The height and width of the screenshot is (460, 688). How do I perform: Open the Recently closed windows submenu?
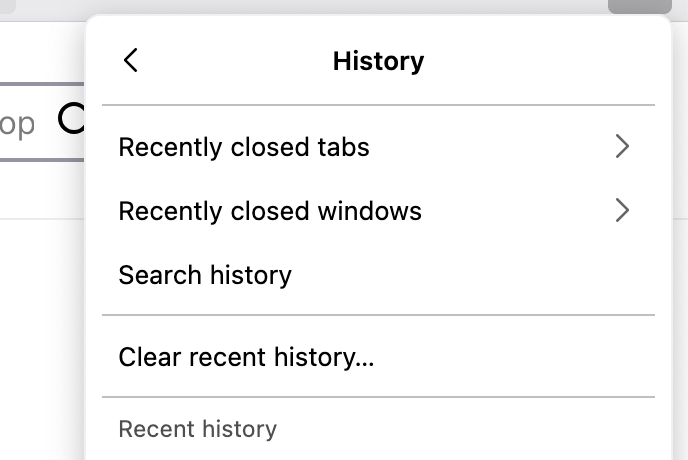[x=378, y=211]
